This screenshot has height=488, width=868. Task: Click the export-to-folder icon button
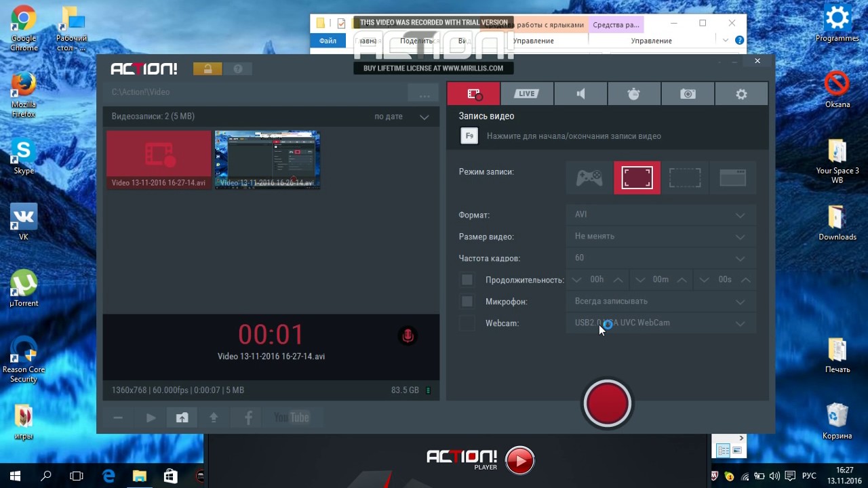182,418
